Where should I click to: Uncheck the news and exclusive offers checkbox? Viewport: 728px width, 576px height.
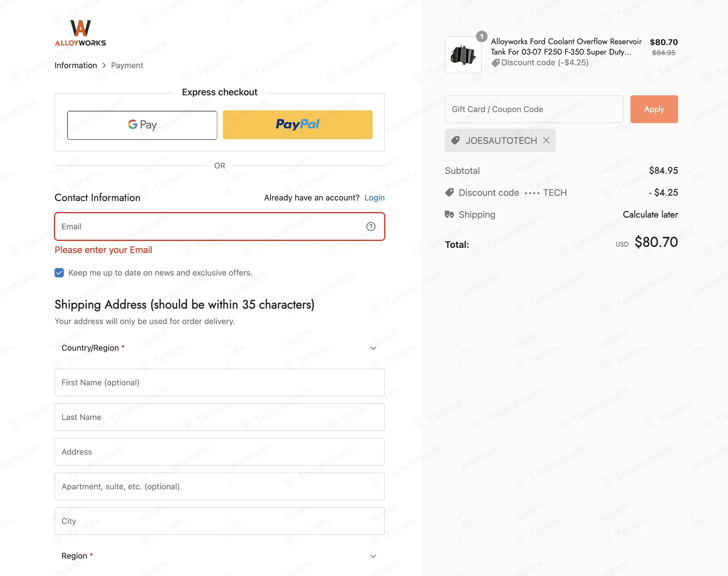coord(59,273)
